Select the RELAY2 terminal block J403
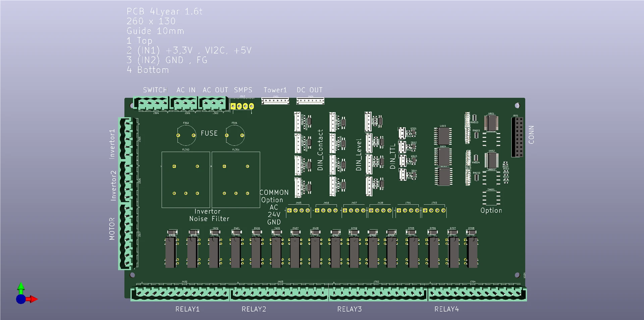Screen dimensions: 644x320 point(279,293)
